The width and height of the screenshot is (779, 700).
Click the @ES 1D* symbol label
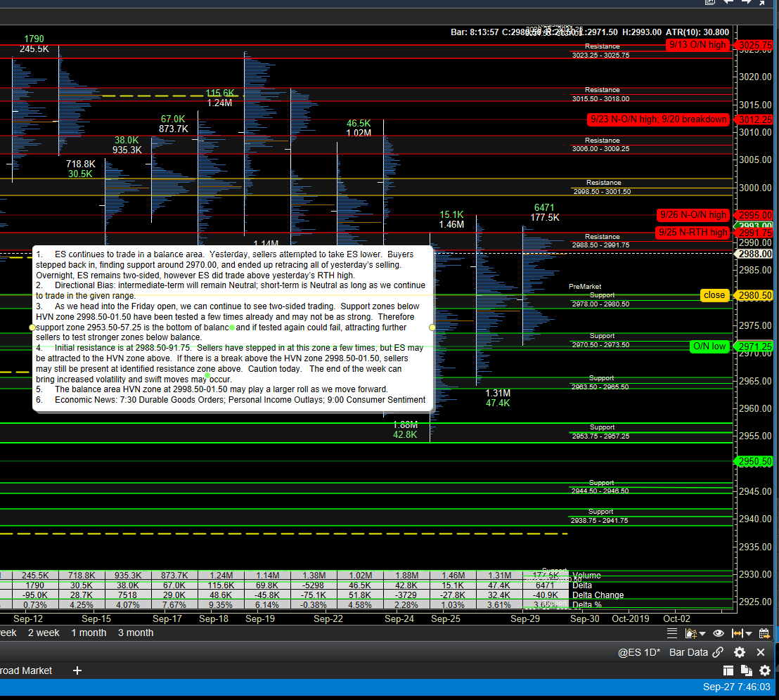(639, 652)
